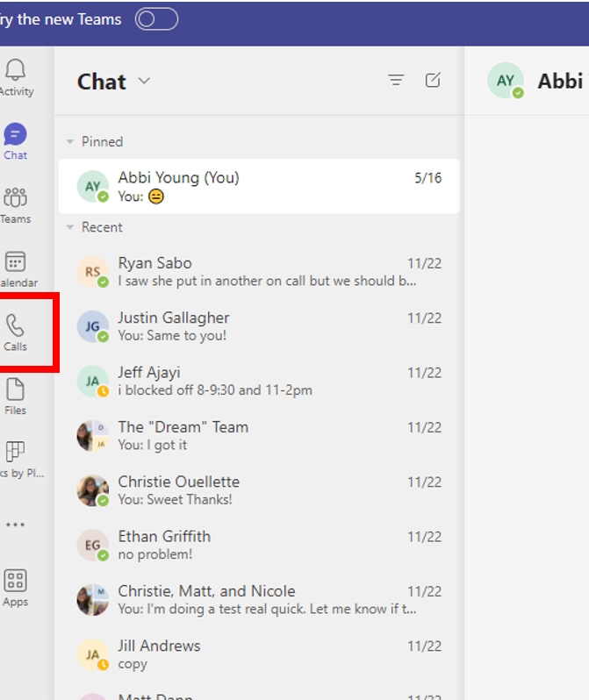
Task: Open the Jeff Ajayi conversation
Action: point(259,382)
